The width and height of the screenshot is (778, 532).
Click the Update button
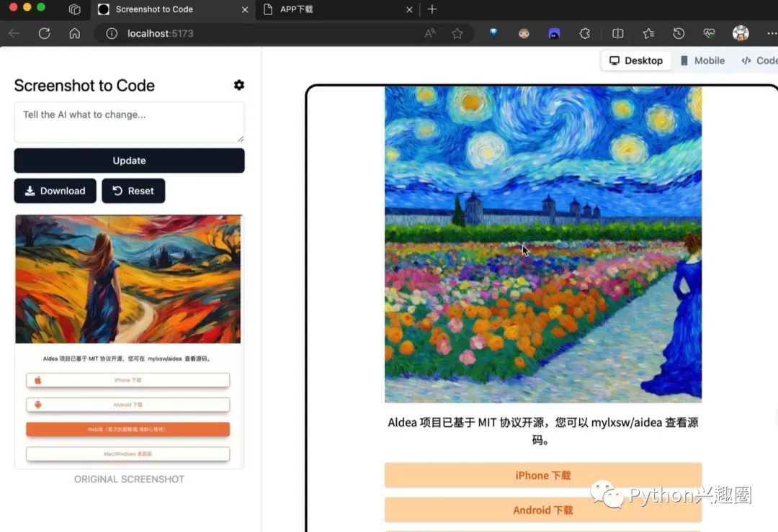[129, 161]
